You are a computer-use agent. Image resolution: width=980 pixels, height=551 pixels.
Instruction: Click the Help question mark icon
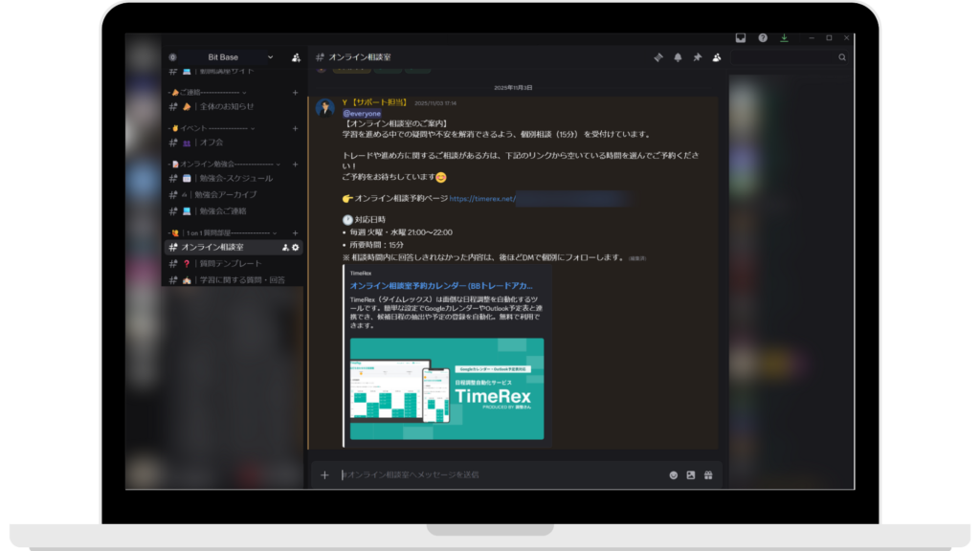763,38
